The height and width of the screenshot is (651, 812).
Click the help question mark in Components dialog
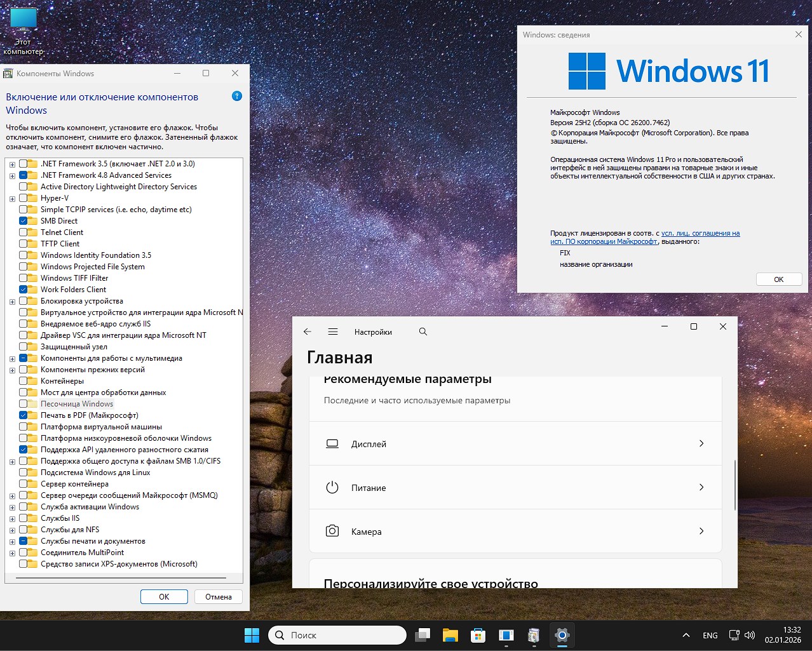point(236,95)
